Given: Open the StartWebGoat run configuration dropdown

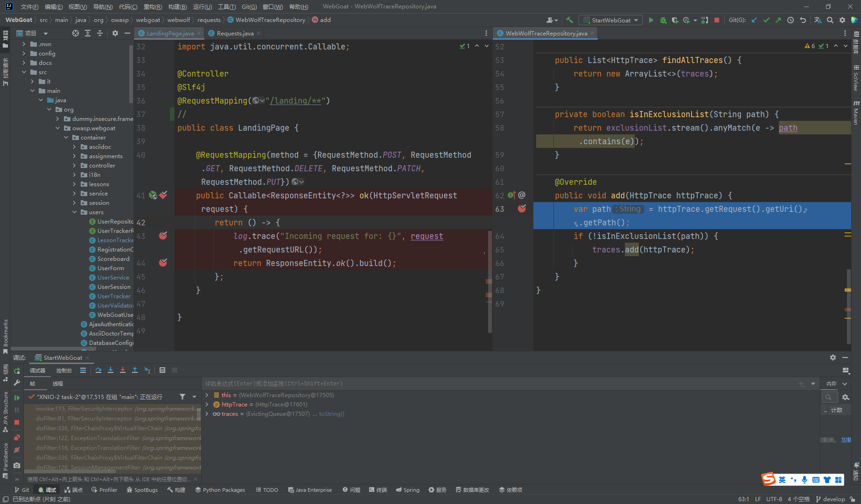Looking at the screenshot, I should 611,20.
